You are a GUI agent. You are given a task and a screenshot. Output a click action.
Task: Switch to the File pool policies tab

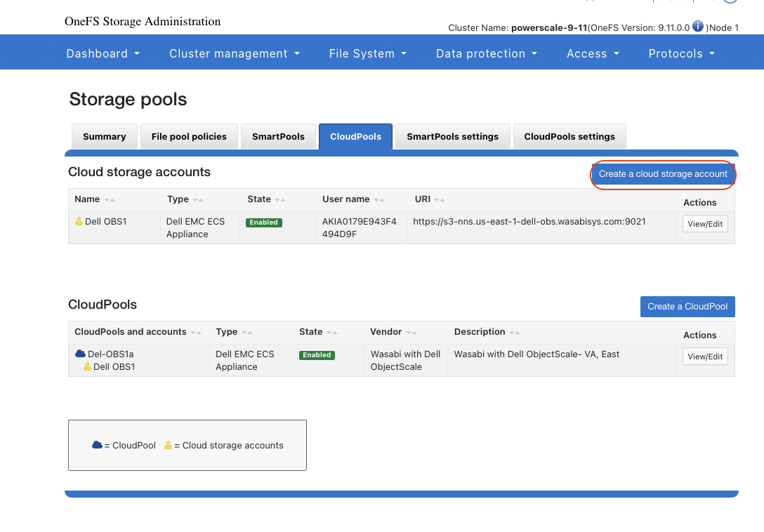tap(189, 136)
